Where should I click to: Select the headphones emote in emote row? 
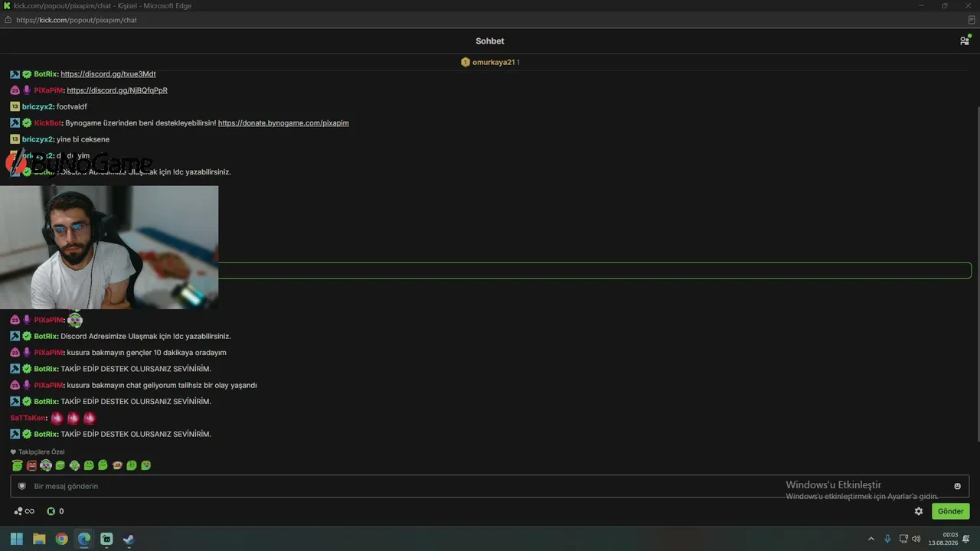click(46, 465)
